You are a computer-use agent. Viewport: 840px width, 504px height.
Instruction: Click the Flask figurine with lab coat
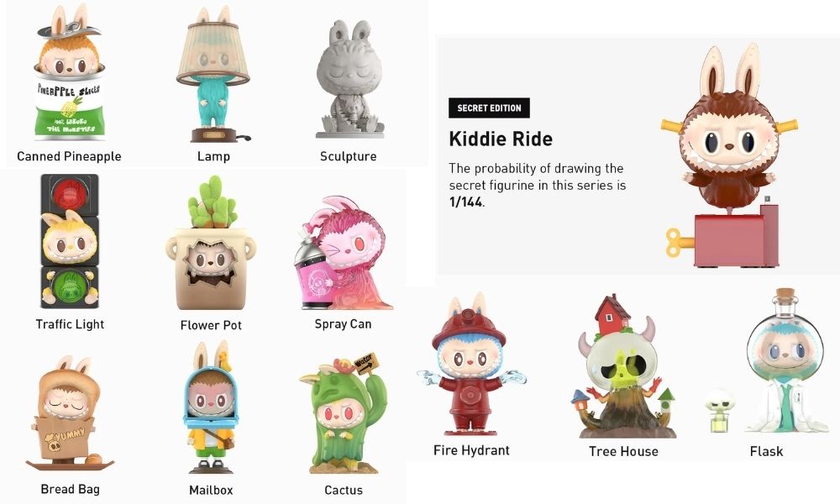coord(785,361)
